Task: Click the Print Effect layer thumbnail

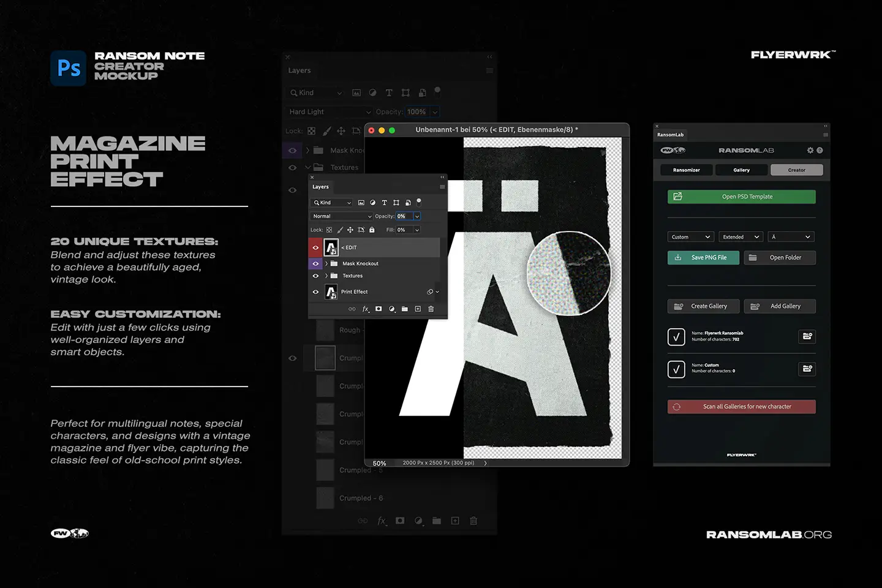Action: [x=331, y=292]
